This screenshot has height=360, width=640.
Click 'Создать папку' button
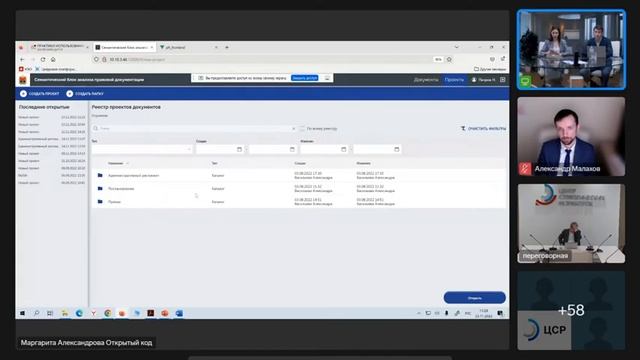85,94
